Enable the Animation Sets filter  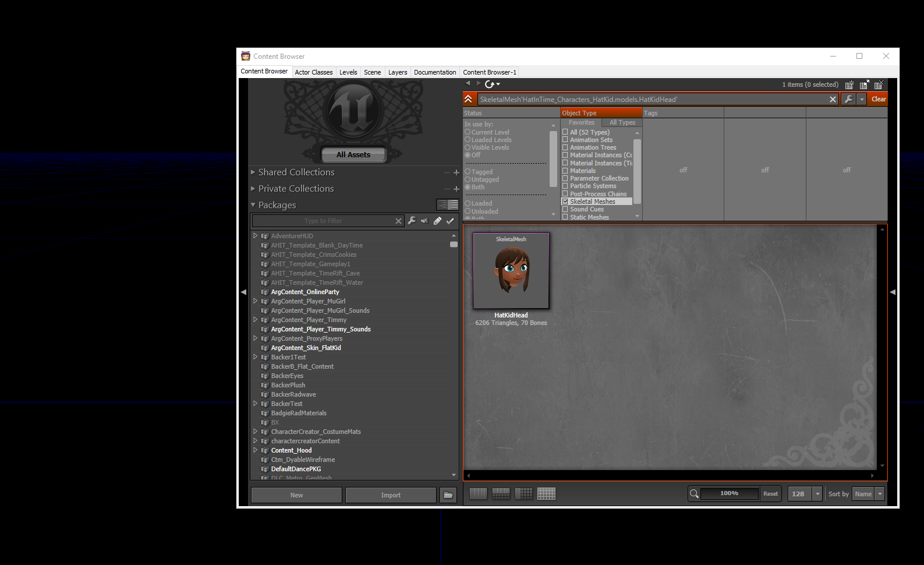(565, 140)
